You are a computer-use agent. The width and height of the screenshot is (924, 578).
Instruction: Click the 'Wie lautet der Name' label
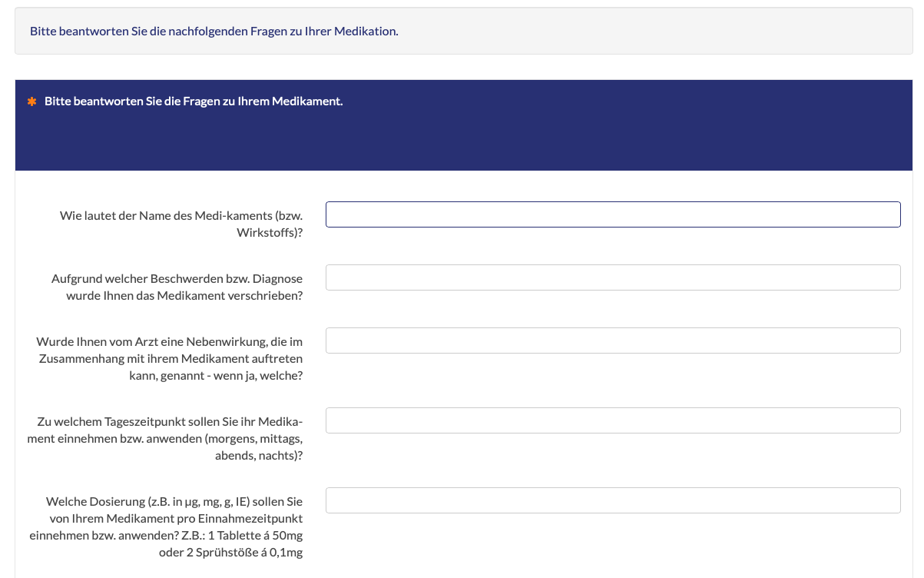(180, 216)
